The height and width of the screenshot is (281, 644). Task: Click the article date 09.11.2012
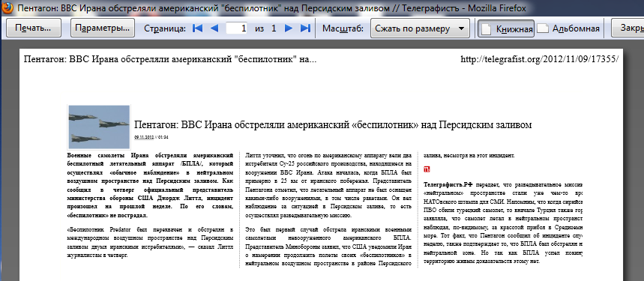(x=144, y=137)
